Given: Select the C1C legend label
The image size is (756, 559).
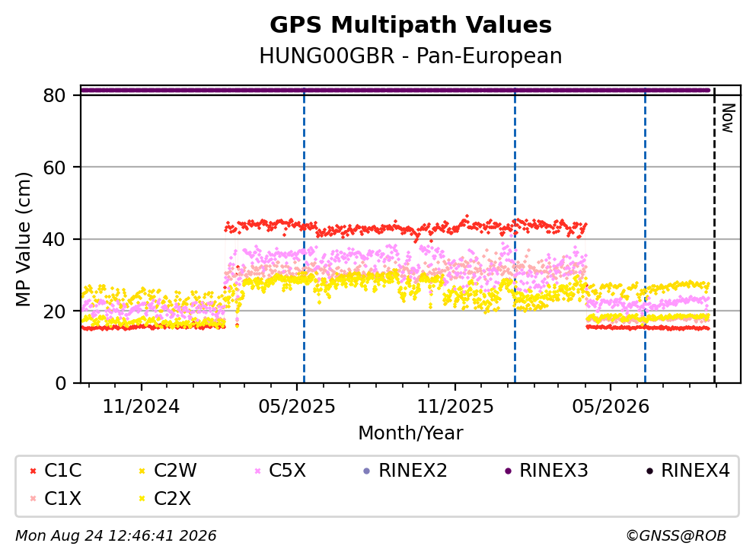Looking at the screenshot, I should tap(62, 471).
